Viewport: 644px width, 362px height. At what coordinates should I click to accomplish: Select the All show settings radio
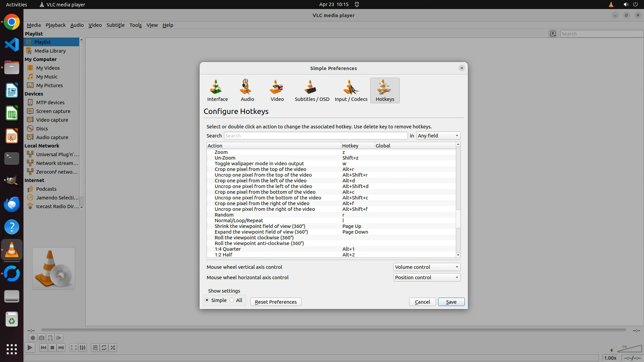coord(232,300)
